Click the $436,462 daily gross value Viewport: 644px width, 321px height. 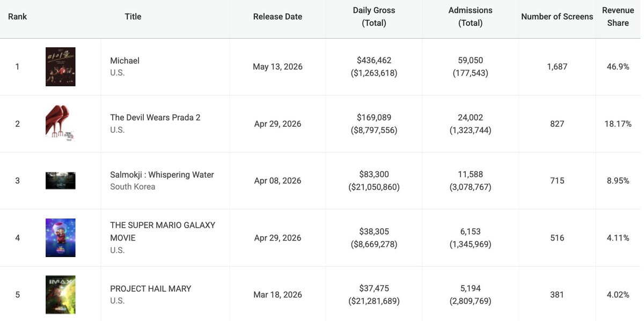click(374, 61)
